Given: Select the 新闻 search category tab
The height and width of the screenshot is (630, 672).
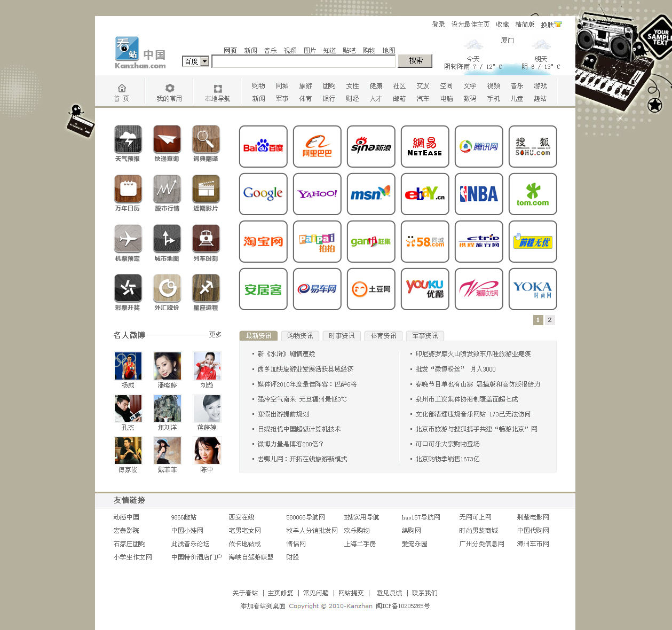Looking at the screenshot, I should (x=250, y=50).
